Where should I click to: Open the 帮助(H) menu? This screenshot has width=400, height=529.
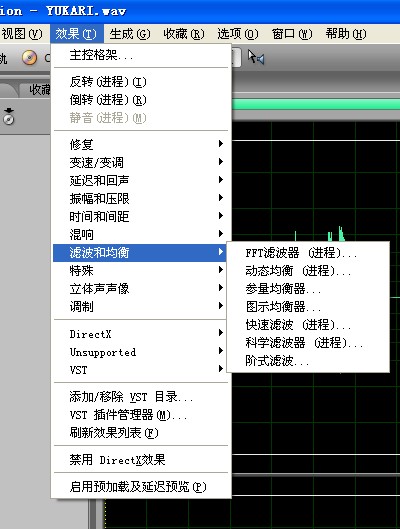click(x=346, y=34)
